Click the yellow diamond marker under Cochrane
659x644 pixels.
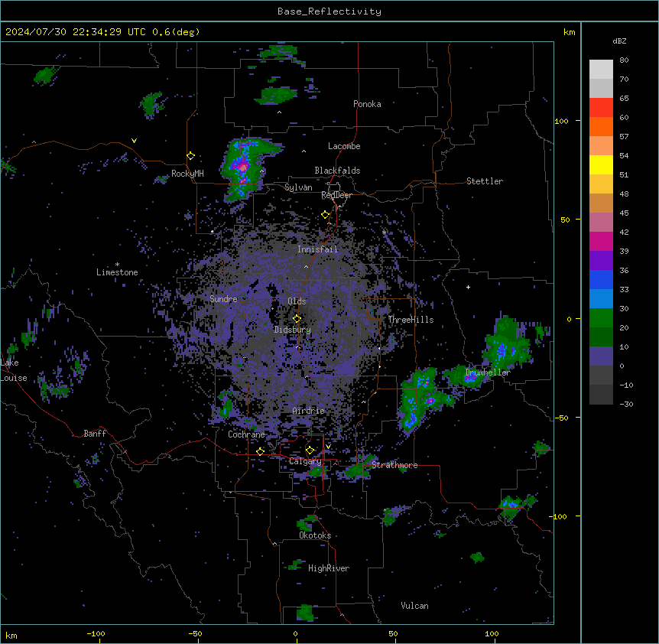click(261, 451)
